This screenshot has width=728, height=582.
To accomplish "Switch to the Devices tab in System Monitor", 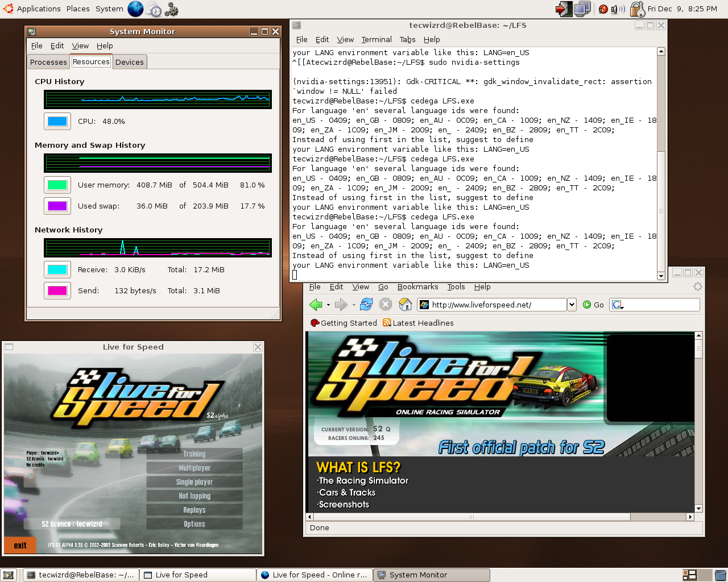I will [130, 62].
